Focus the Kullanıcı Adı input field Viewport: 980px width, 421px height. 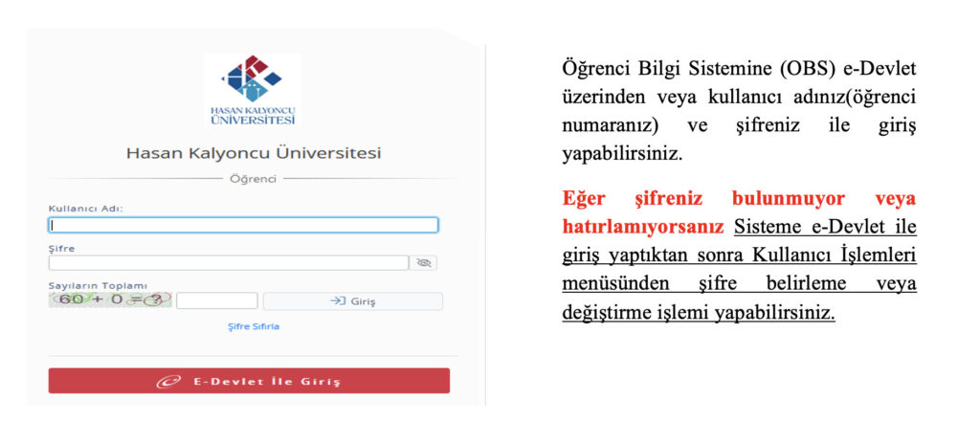(x=243, y=225)
